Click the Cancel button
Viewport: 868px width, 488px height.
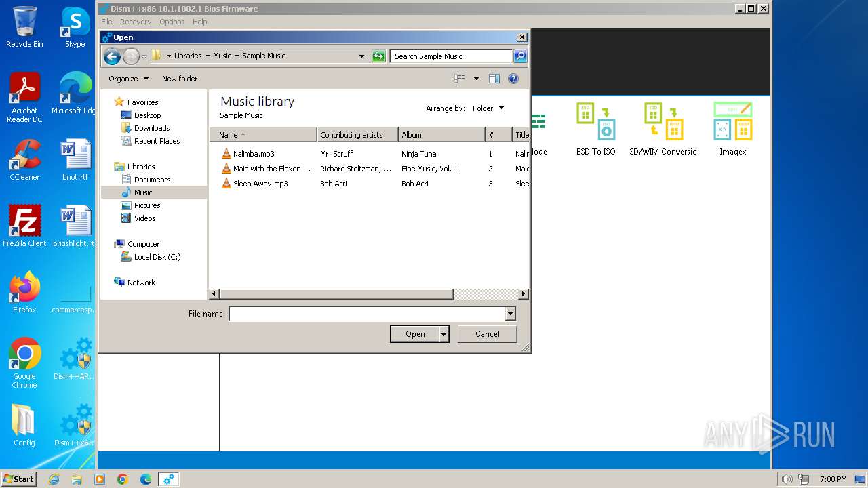488,334
